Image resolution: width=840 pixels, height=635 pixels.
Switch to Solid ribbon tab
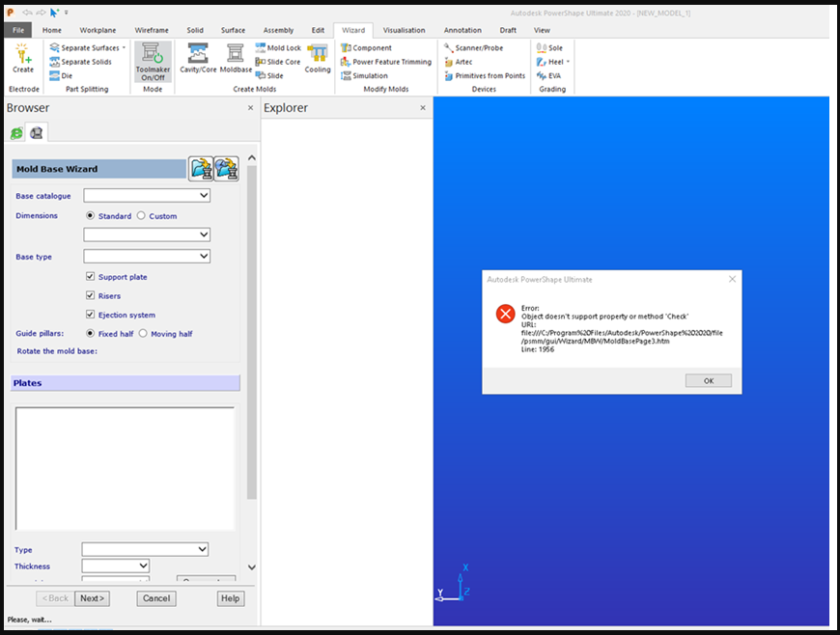click(195, 30)
